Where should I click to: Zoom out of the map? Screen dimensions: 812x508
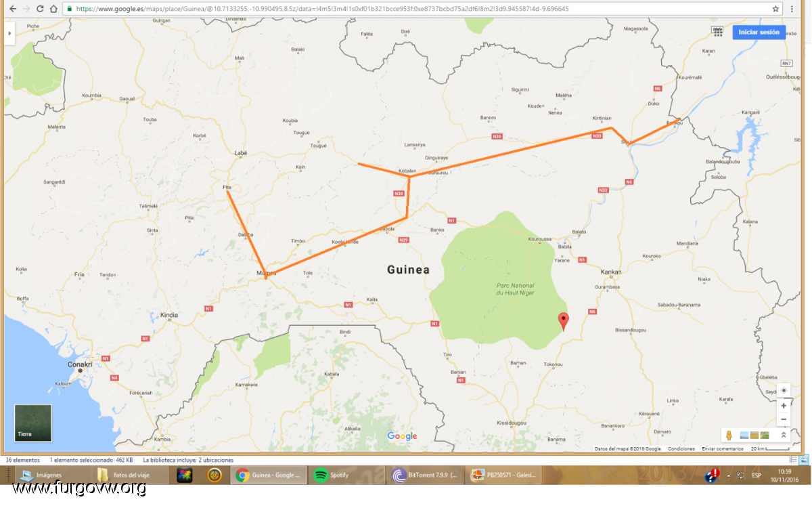tap(784, 420)
